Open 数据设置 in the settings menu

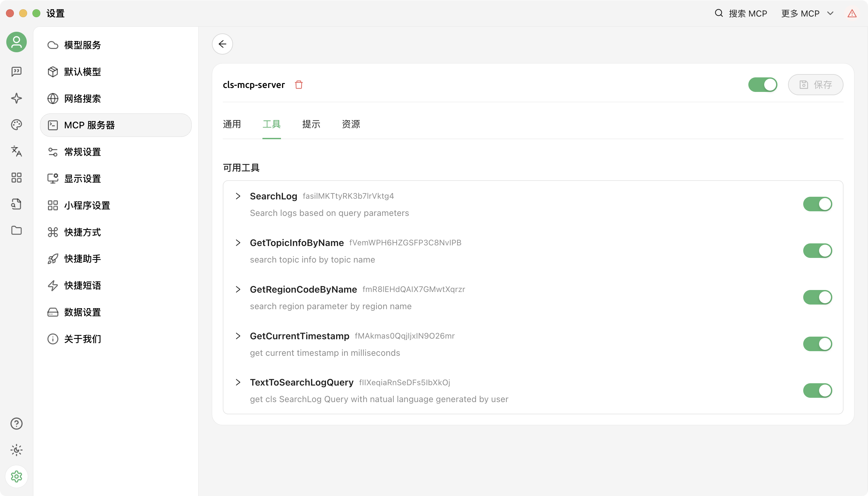click(82, 312)
